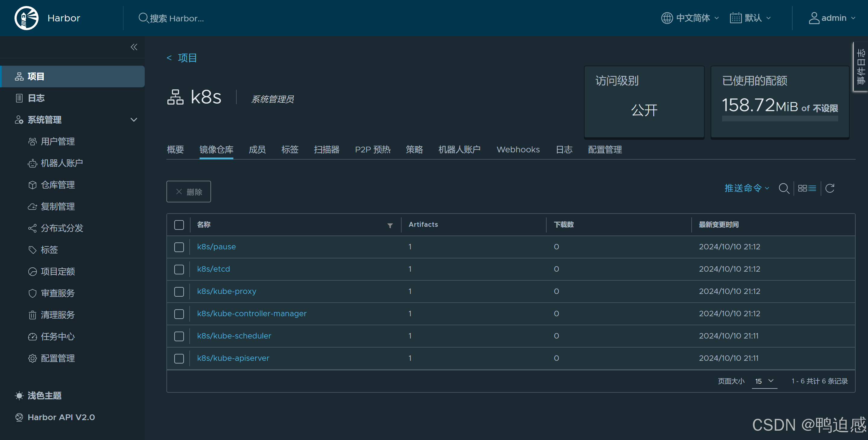Open the 中文简体 language dropdown

coord(690,18)
